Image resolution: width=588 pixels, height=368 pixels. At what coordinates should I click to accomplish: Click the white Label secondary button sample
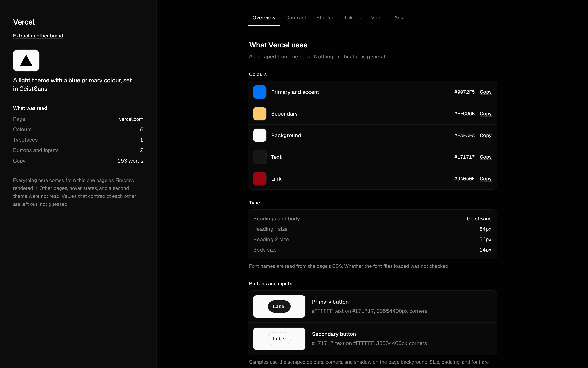tap(279, 339)
